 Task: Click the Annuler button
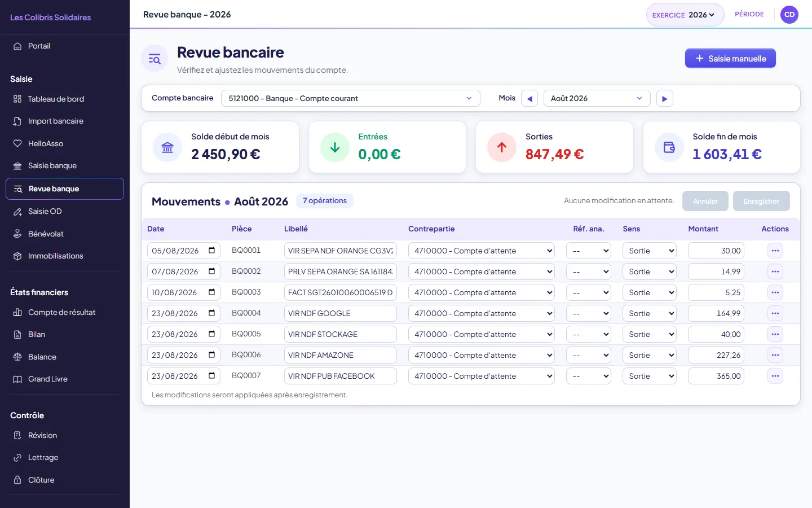click(x=705, y=201)
